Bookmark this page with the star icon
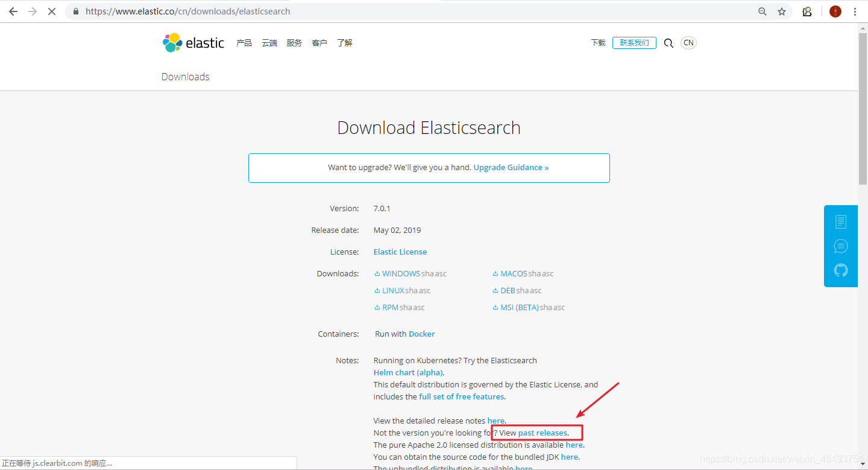868x470 pixels. pyautogui.click(x=782, y=11)
